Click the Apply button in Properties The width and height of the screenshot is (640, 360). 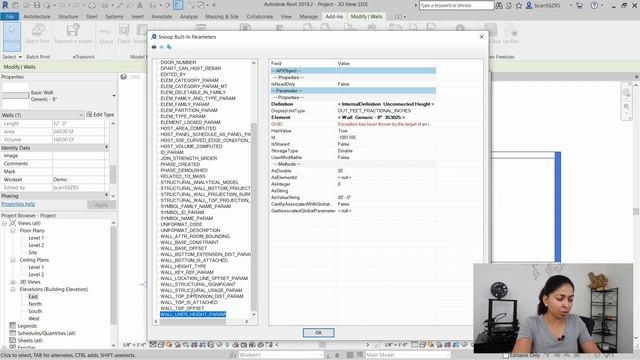tap(101, 205)
